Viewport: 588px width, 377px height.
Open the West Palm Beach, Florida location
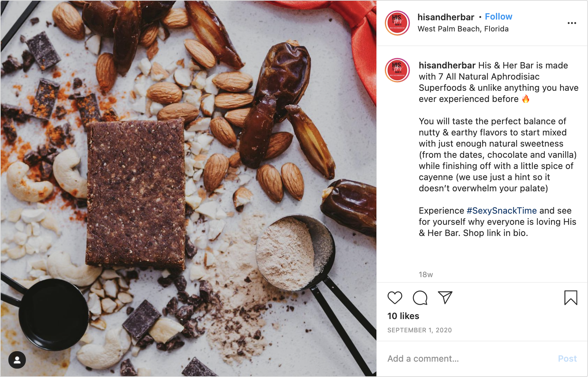463,29
